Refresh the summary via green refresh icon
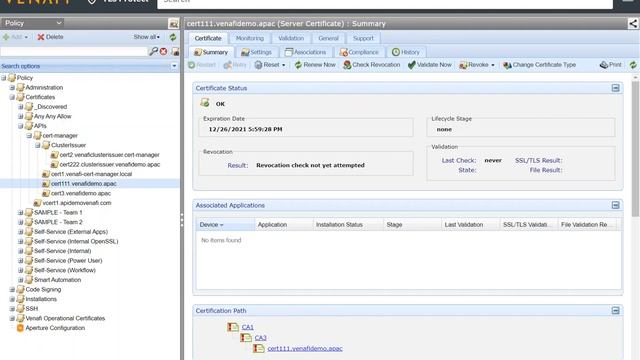Screen dimensions: 640x360 pos(633,65)
